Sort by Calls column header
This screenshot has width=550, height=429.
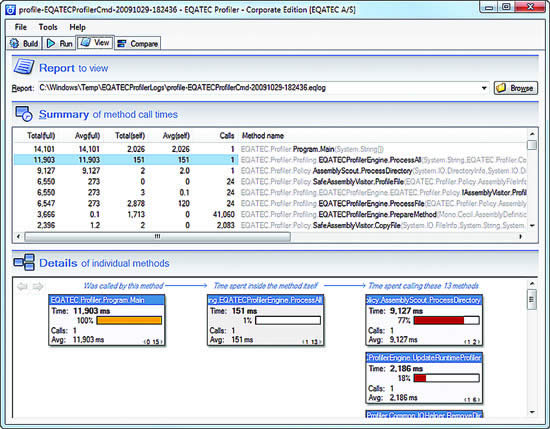click(x=227, y=136)
